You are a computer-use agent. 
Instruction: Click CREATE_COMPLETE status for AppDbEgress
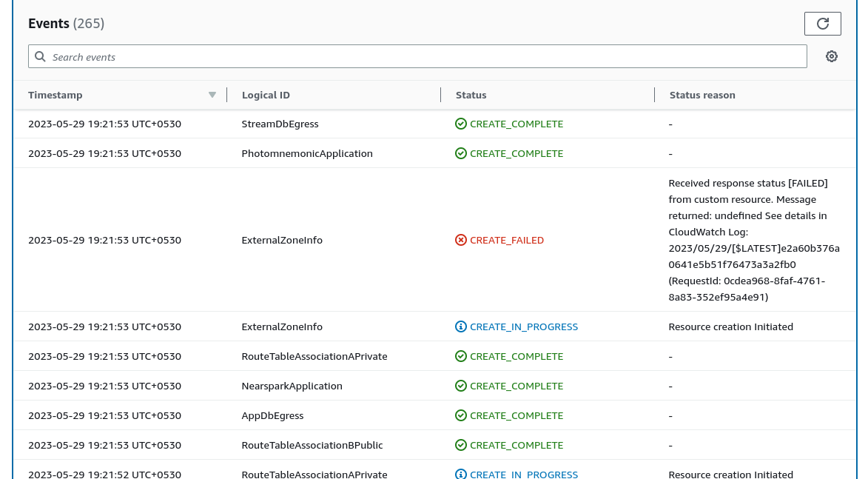[x=517, y=415]
